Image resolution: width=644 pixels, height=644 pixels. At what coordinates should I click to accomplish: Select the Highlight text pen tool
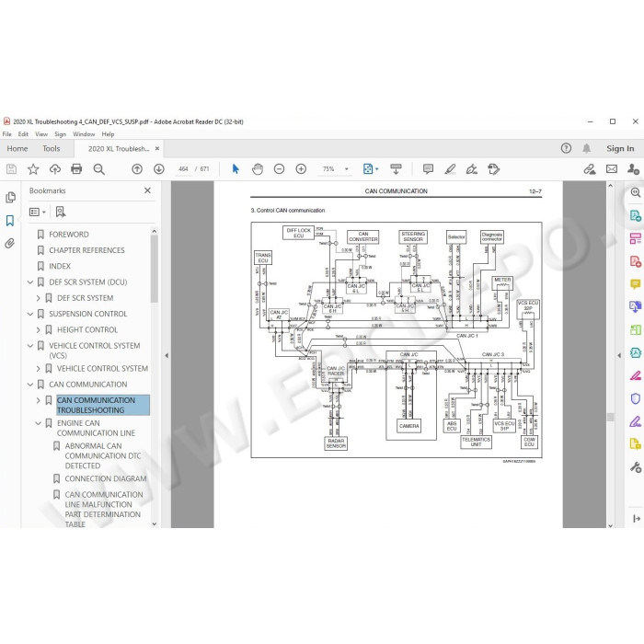450,168
